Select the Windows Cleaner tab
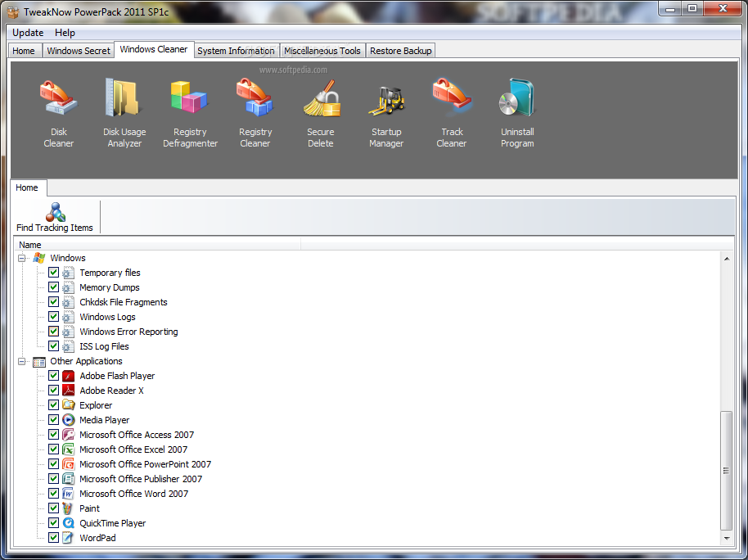Image resolution: width=748 pixels, height=560 pixels. coord(154,49)
